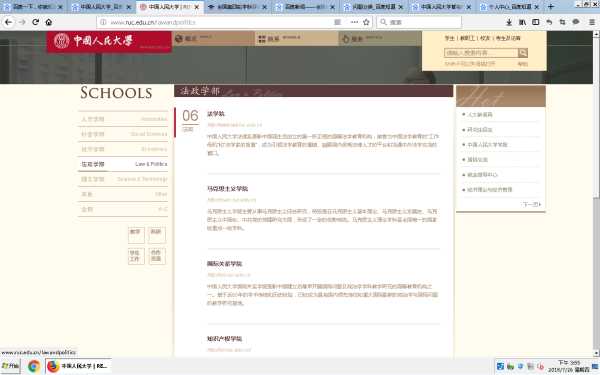Bookmark this page with the star icon
The height and width of the screenshot is (375, 600).
point(366,22)
